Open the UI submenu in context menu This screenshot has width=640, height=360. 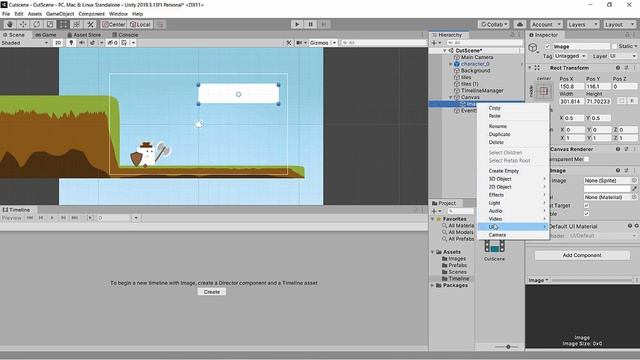coord(513,227)
